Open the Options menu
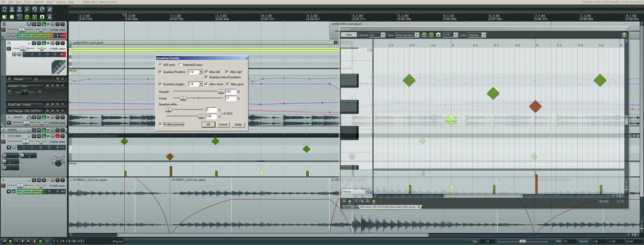 (x=39, y=2)
